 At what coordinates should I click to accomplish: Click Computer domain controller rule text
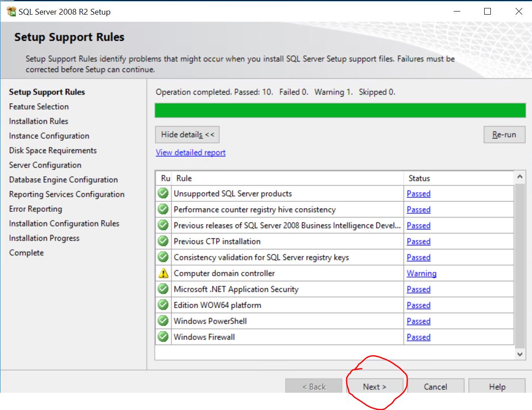(224, 273)
